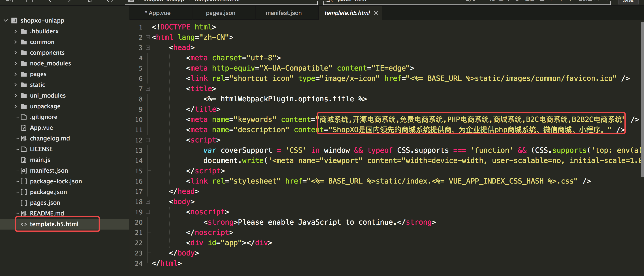Click the shopxo-uniapp project root icon
The image size is (644, 276).
[x=15, y=21]
